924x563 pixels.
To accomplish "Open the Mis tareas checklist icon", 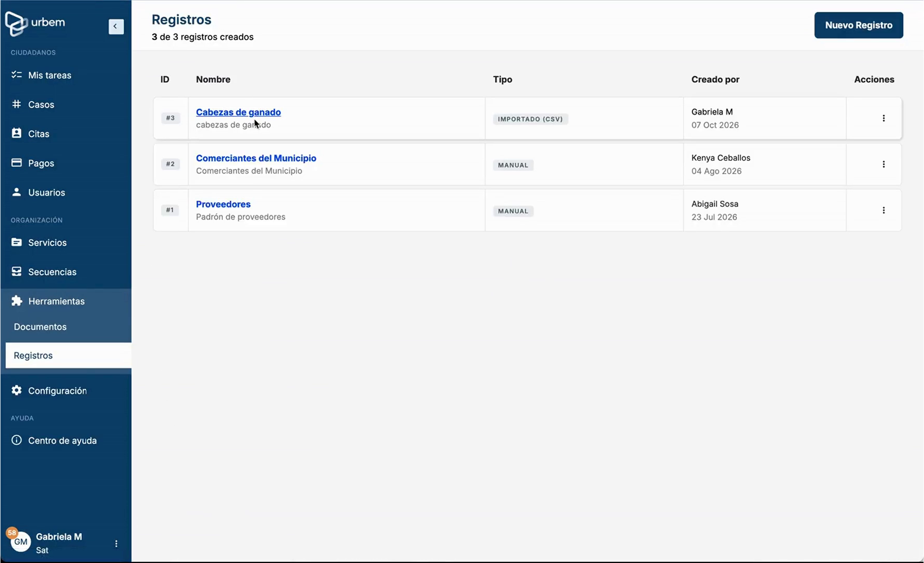I will click(17, 75).
